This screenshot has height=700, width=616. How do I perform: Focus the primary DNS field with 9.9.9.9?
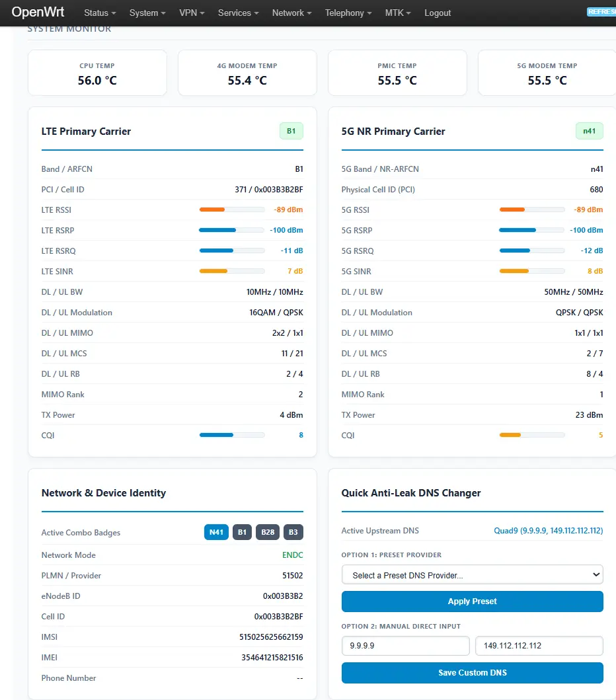pos(406,646)
